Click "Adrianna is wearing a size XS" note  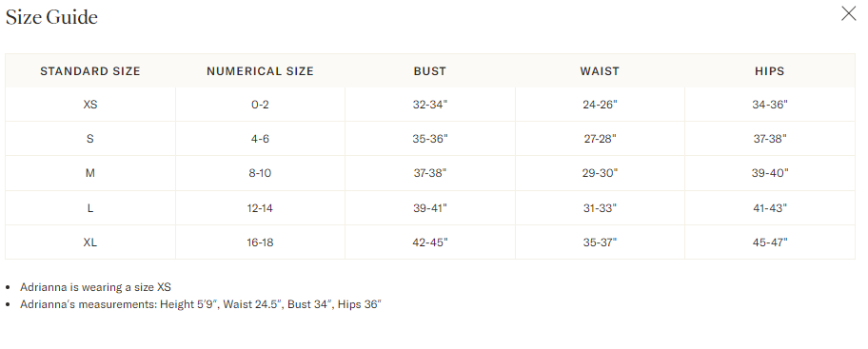coord(96,287)
